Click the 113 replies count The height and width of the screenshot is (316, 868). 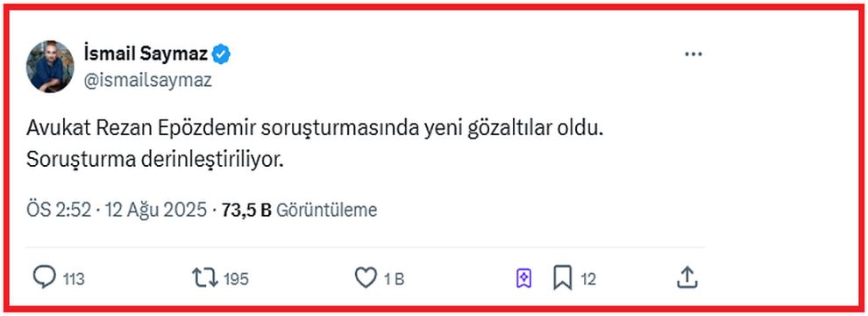[73, 279]
